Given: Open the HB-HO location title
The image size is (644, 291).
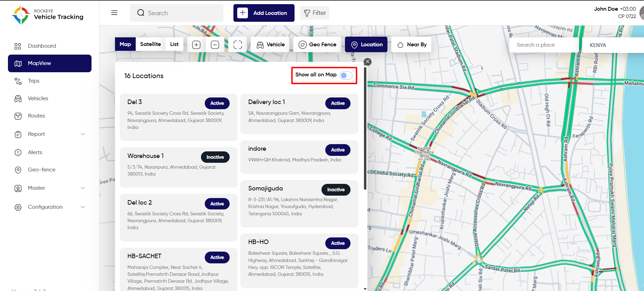Looking at the screenshot, I should (258, 242).
